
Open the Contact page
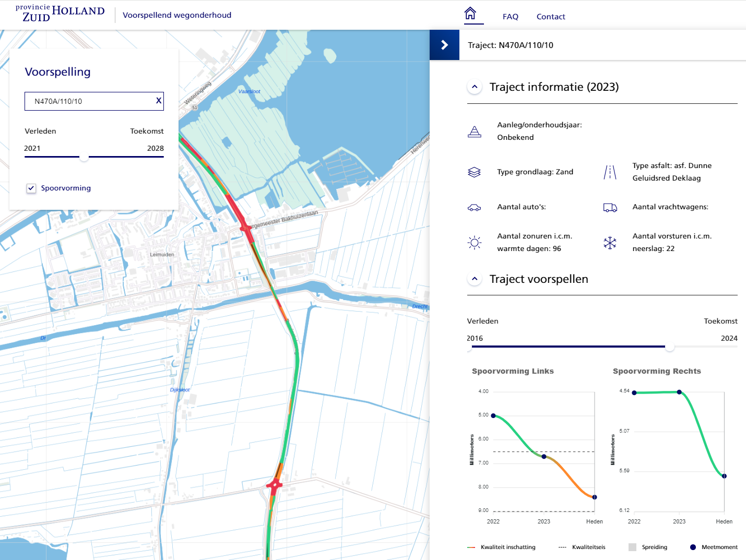click(551, 17)
